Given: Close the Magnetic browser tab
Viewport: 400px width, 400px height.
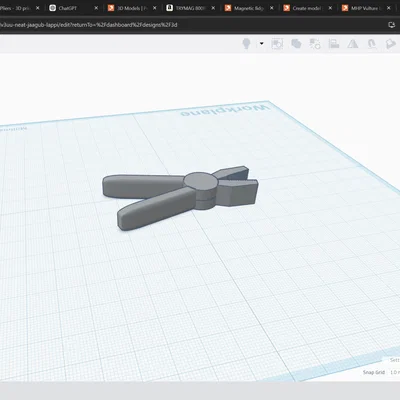Looking at the screenshot, I should [272, 8].
